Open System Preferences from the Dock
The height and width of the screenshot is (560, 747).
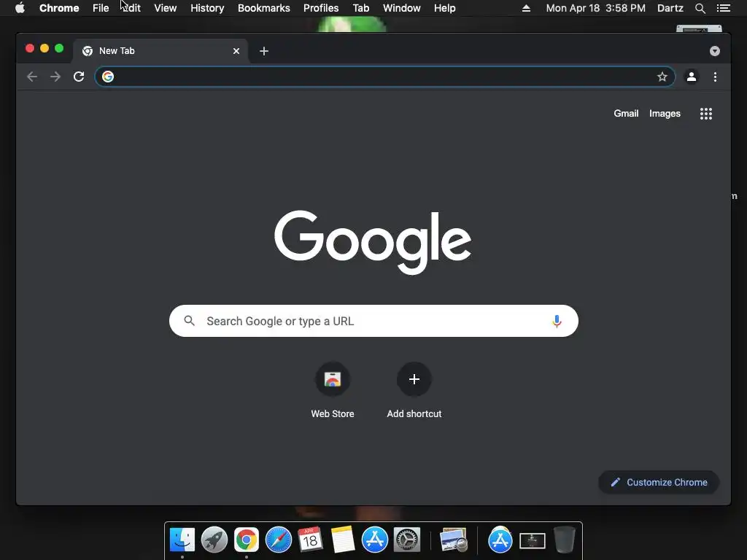[x=407, y=540]
